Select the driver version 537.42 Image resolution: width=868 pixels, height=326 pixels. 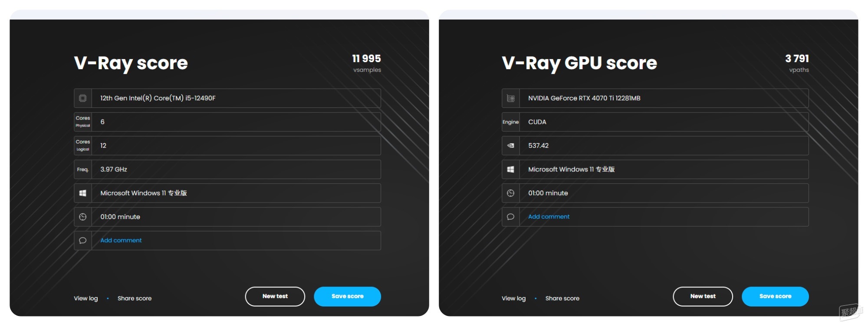(539, 146)
